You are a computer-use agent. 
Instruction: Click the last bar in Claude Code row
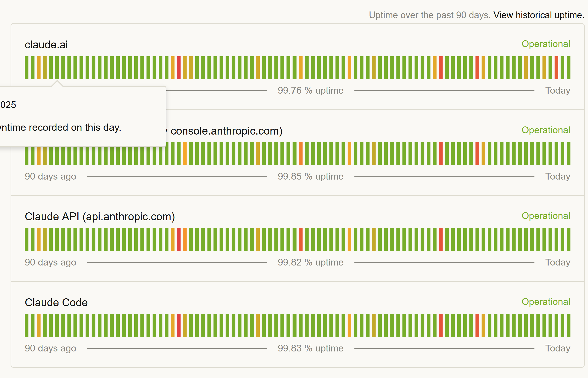tap(569, 326)
